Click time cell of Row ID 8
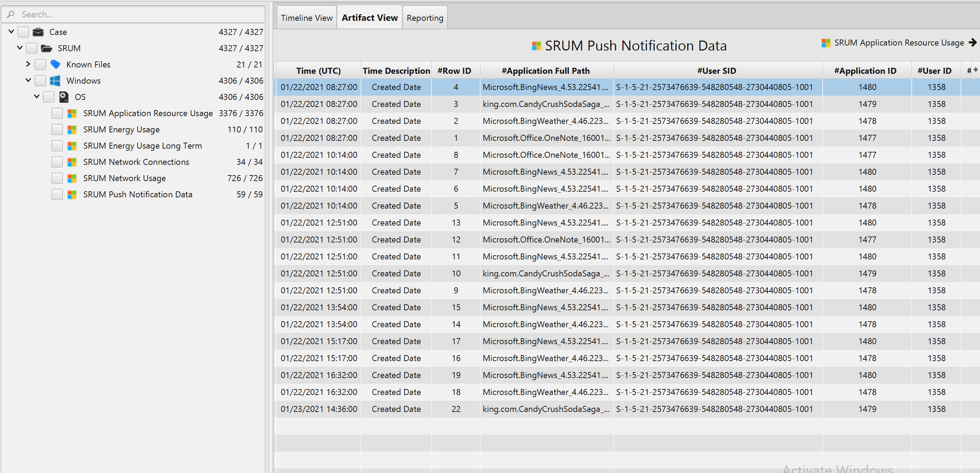This screenshot has height=473, width=980. [319, 155]
